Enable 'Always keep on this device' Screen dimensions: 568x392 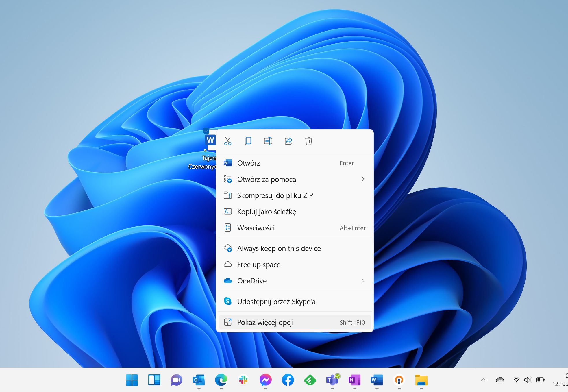(279, 248)
